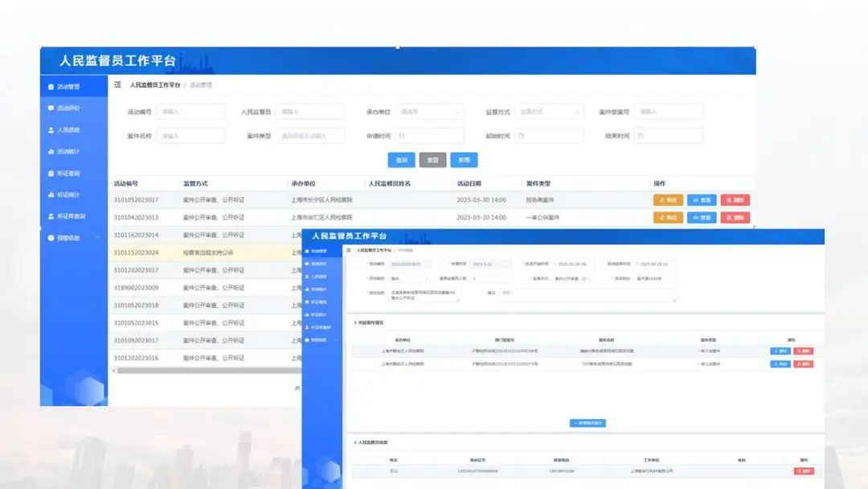Click 查看 for activity 3101042023013
This screenshot has height=489, width=868.
[701, 218]
